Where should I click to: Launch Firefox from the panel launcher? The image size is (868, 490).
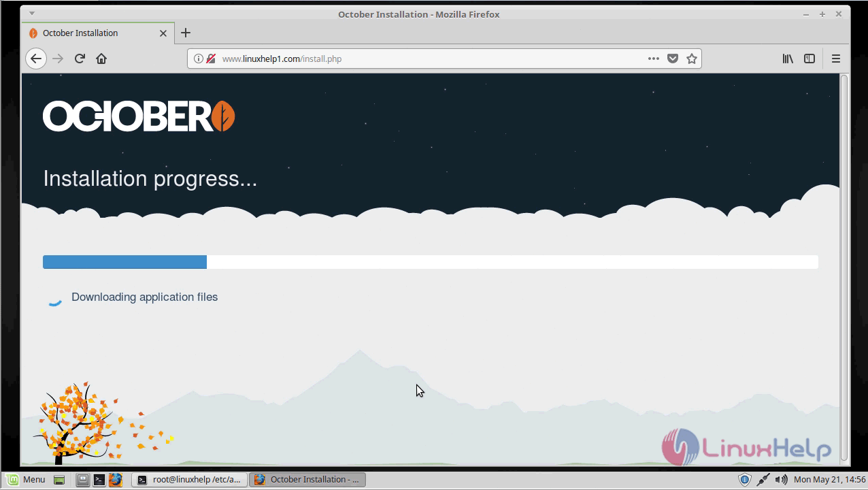115,480
